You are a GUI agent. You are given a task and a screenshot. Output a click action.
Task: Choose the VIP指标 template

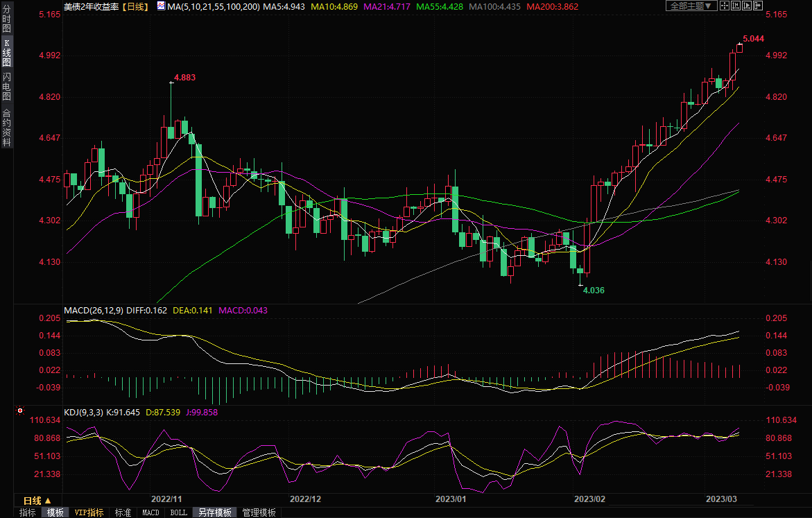pyautogui.click(x=89, y=512)
